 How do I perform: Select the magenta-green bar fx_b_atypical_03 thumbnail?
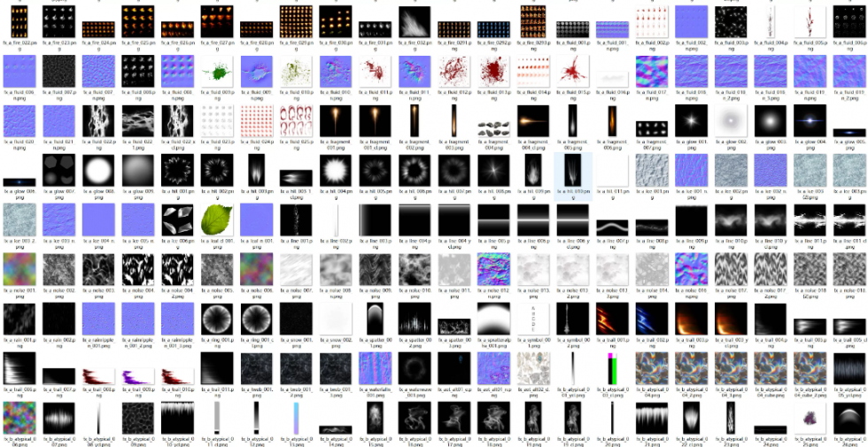click(612, 368)
